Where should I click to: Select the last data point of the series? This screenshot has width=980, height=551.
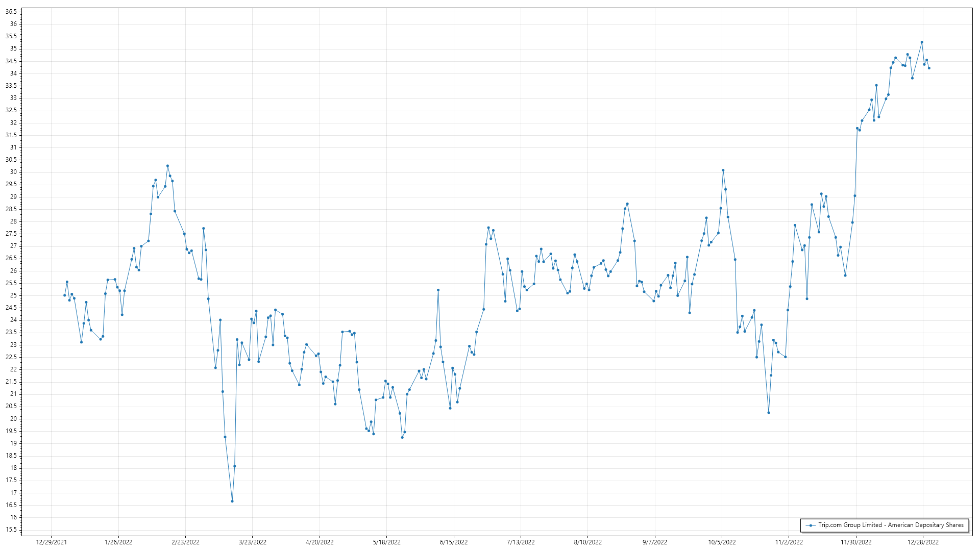(x=929, y=68)
